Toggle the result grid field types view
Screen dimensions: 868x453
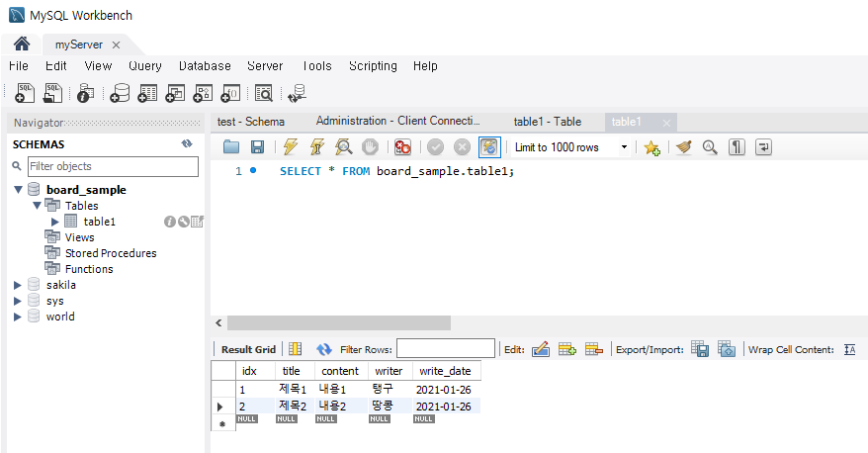pyautogui.click(x=295, y=349)
